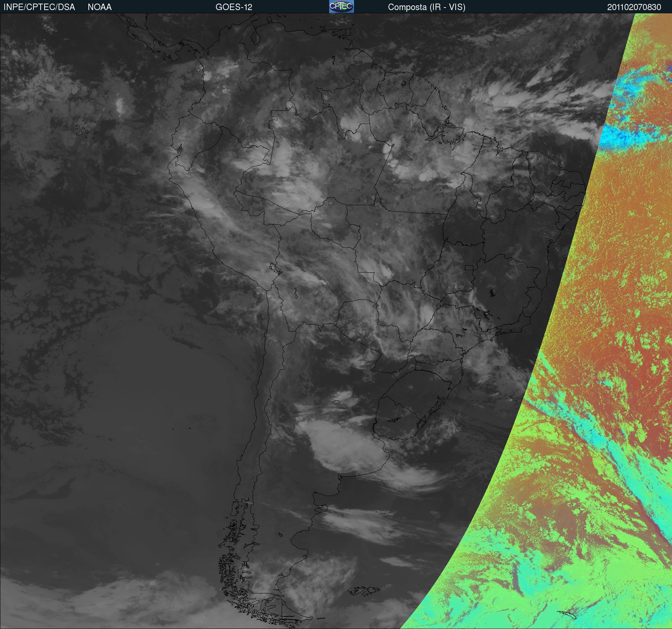Click the South Georgia island outline in colored swath

pyautogui.click(x=568, y=615)
